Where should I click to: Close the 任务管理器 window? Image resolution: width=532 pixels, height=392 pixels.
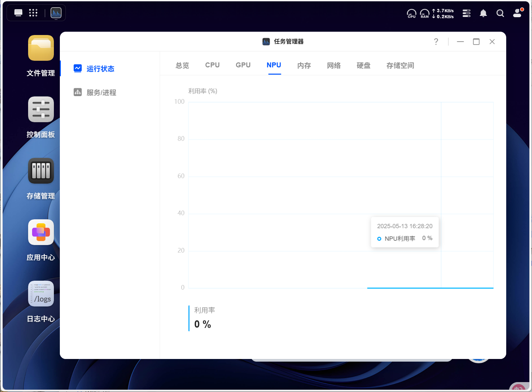[492, 42]
